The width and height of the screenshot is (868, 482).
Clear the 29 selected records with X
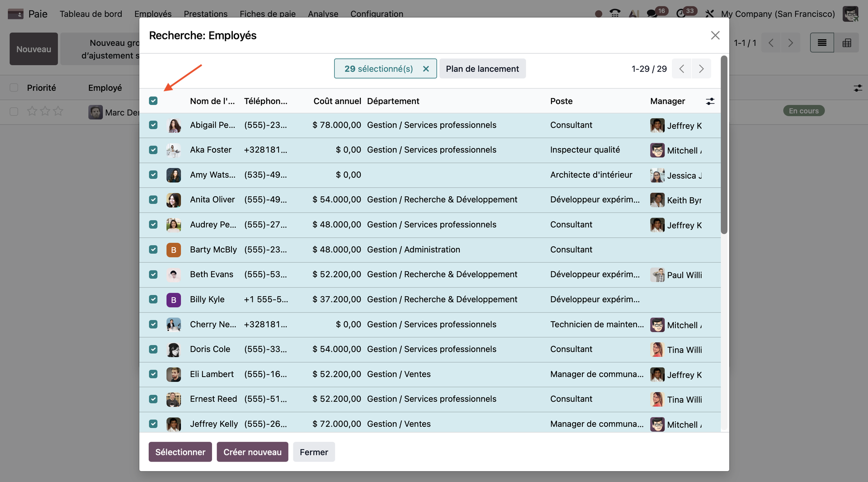point(425,69)
